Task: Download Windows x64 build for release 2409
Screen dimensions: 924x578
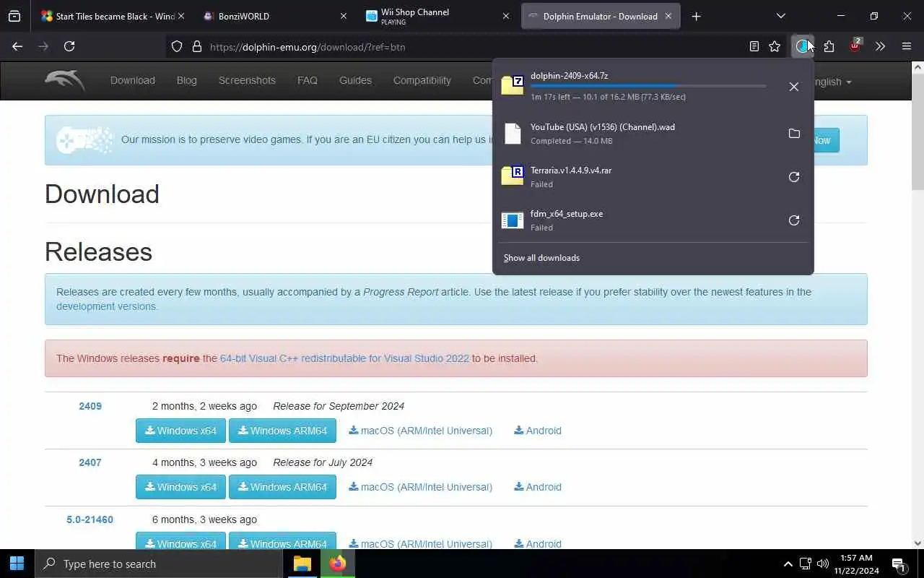Action: (180, 431)
